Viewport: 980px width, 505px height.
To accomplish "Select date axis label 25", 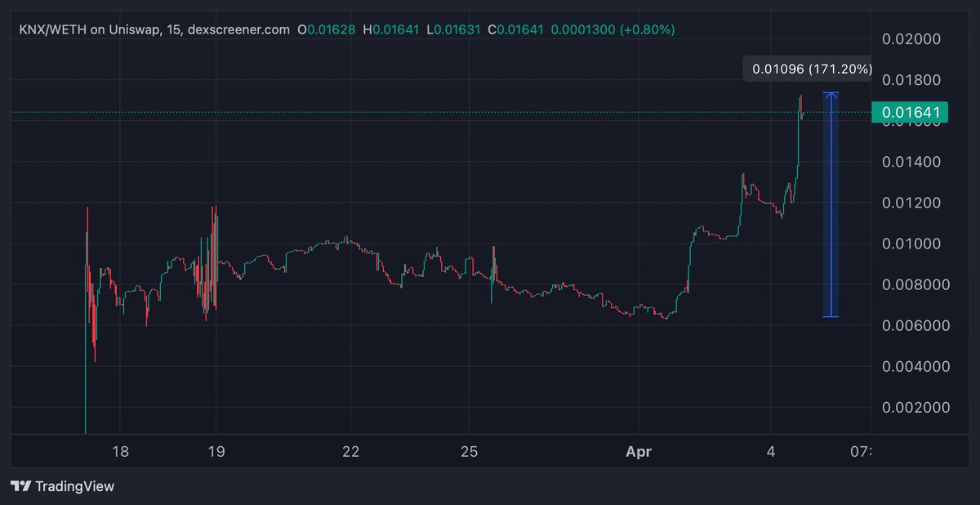I will point(469,451).
